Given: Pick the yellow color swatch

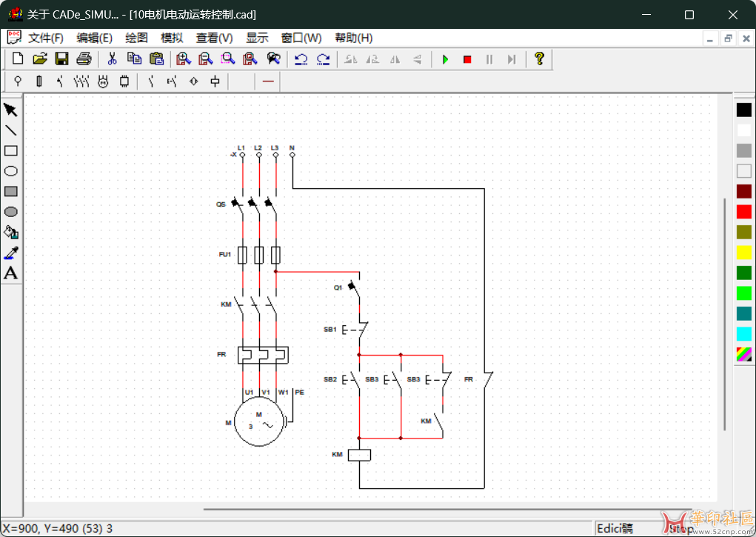Looking at the screenshot, I should point(744,253).
